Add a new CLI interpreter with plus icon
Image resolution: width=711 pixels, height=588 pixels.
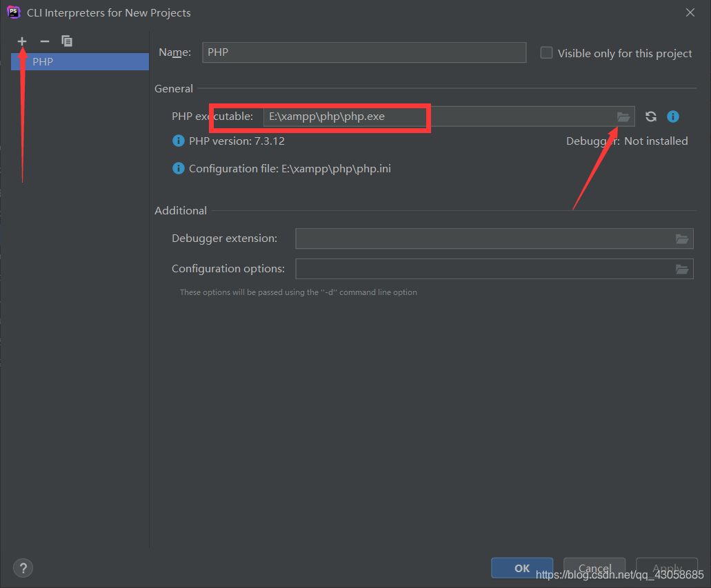pos(22,41)
